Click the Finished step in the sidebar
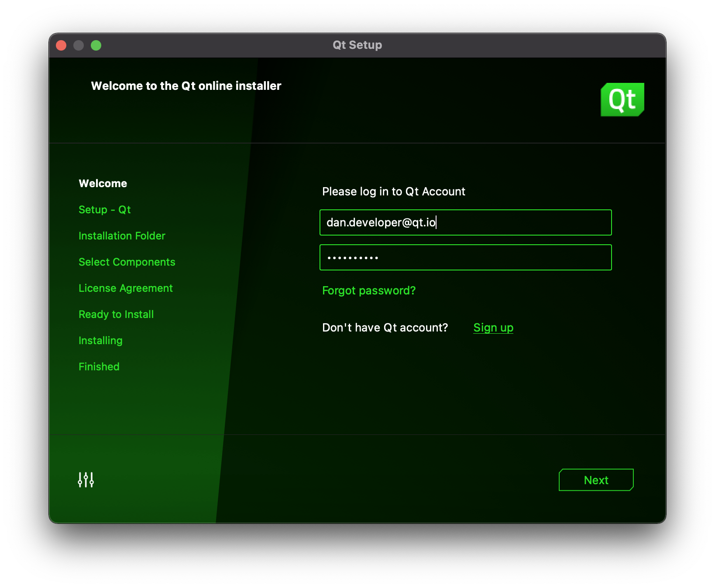This screenshot has height=588, width=715. coord(99,367)
